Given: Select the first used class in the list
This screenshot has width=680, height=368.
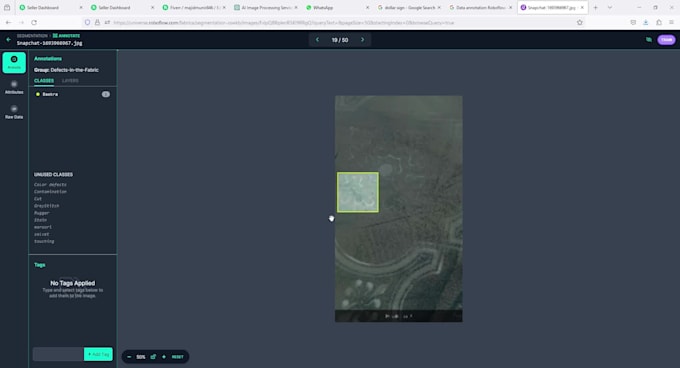Looking at the screenshot, I should (x=72, y=94).
